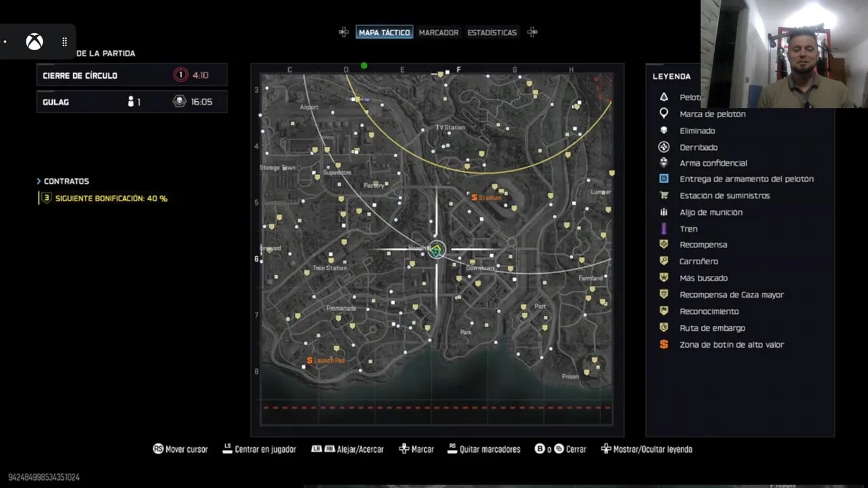868x488 pixels.
Task: Click the Stadium high-value loot marker
Action: (486, 197)
